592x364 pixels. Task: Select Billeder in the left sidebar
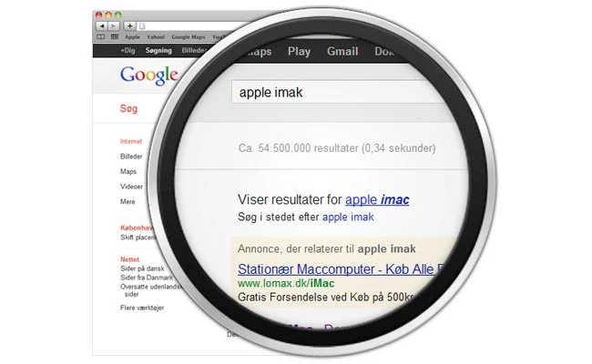pyautogui.click(x=131, y=157)
